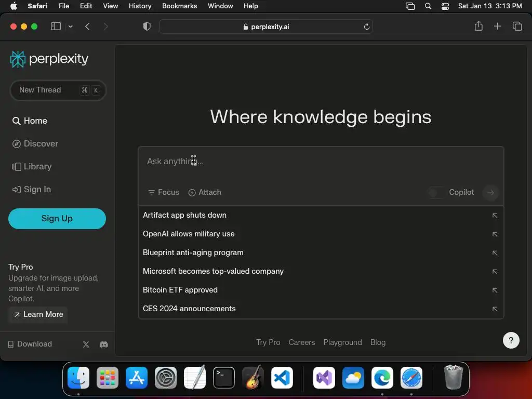Open the View menu

click(110, 6)
